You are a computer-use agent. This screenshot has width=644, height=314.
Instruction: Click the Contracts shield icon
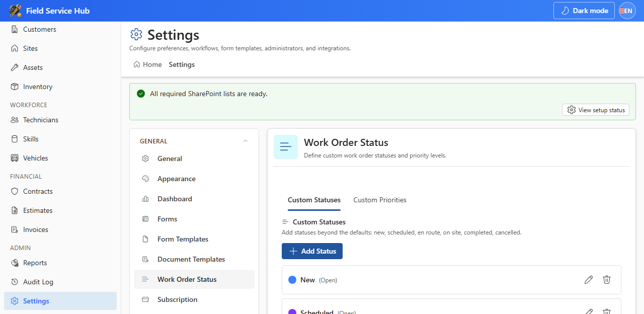[15, 191]
